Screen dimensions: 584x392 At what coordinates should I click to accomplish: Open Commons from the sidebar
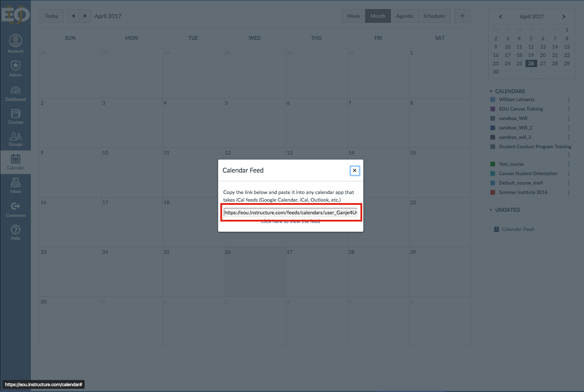tap(15, 210)
